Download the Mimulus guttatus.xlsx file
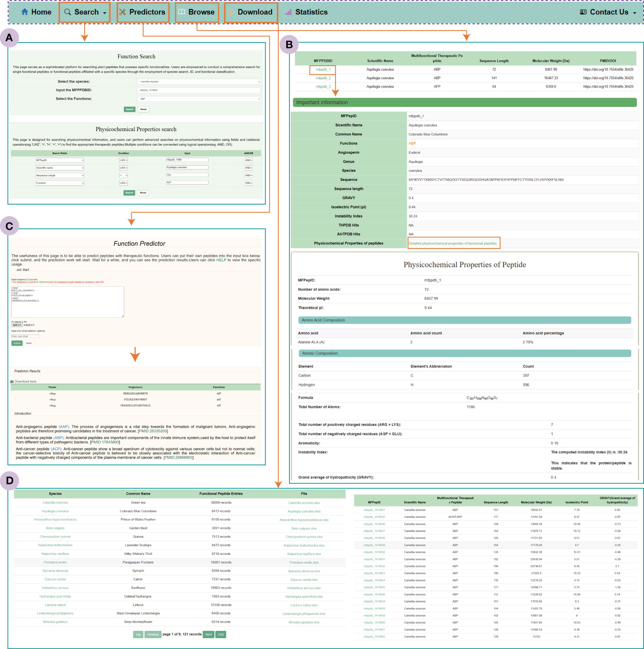The image size is (644, 649). pyautogui.click(x=304, y=622)
